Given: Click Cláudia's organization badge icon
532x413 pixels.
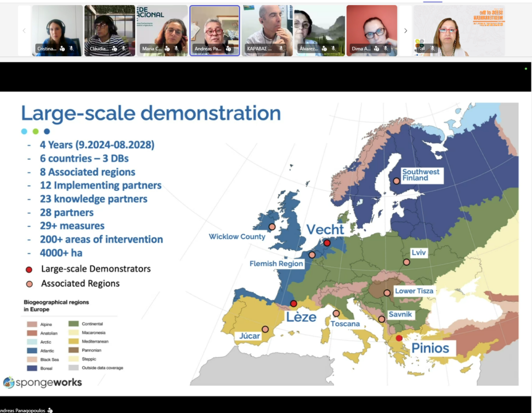Looking at the screenshot, I should (115, 48).
